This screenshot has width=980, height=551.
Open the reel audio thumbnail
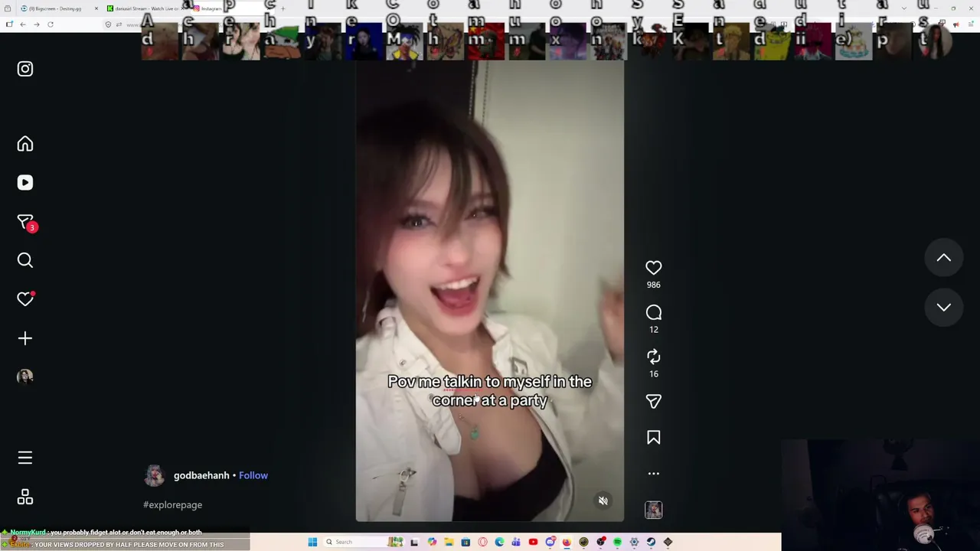[x=653, y=510]
